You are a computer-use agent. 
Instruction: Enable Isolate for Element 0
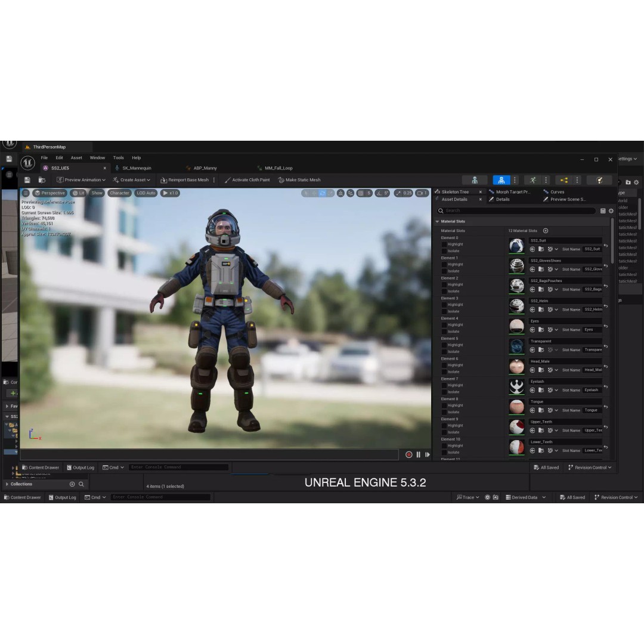[x=444, y=251]
